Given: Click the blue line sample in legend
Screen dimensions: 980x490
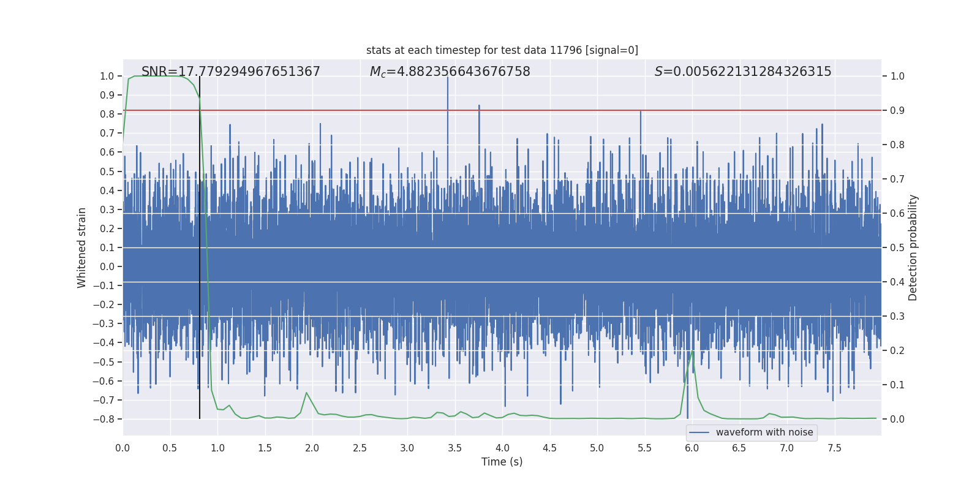Looking at the screenshot, I should pos(699,432).
